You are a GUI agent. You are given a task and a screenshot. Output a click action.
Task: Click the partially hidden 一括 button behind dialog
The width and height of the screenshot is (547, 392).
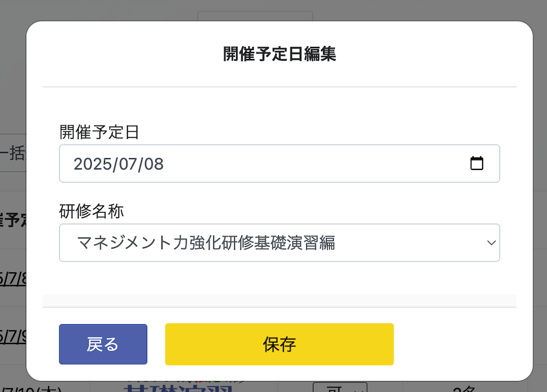(13, 153)
